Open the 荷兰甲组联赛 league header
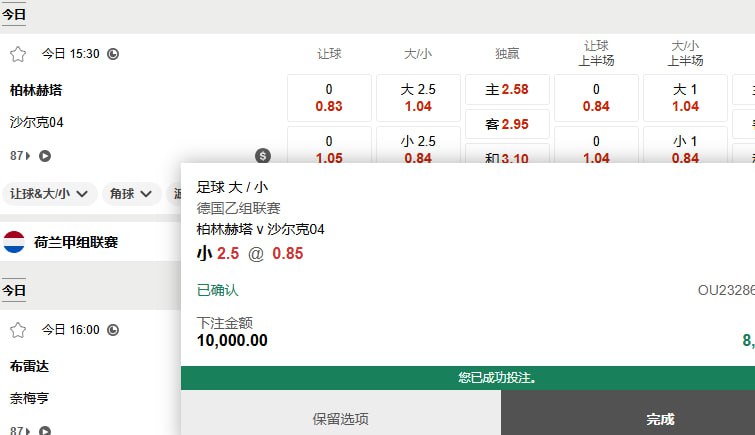 coord(76,242)
